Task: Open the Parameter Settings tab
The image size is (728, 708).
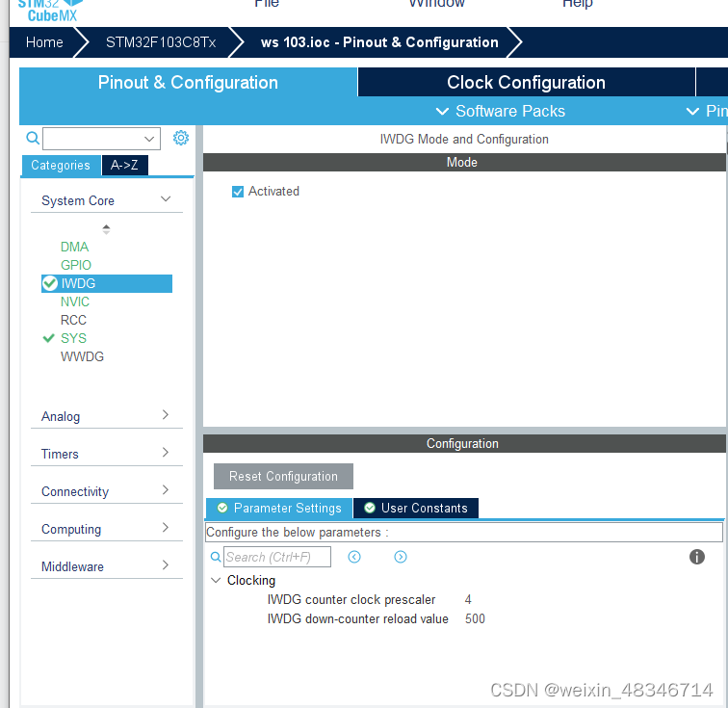Action: [x=279, y=508]
